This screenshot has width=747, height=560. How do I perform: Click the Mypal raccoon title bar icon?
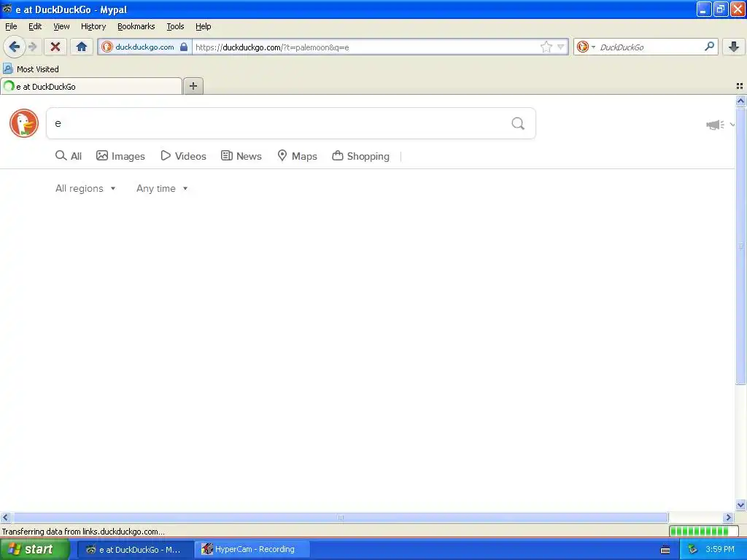[x=7, y=9]
